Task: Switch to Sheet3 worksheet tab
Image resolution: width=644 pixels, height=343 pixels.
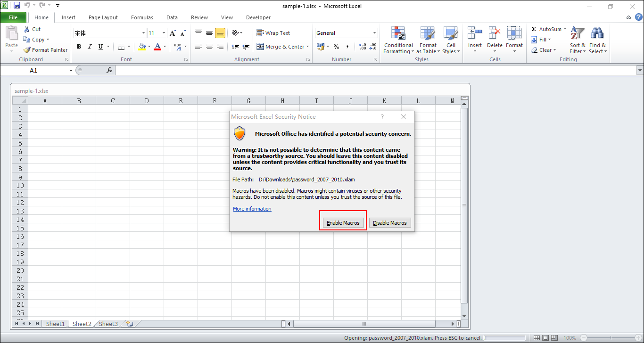Action: 108,324
